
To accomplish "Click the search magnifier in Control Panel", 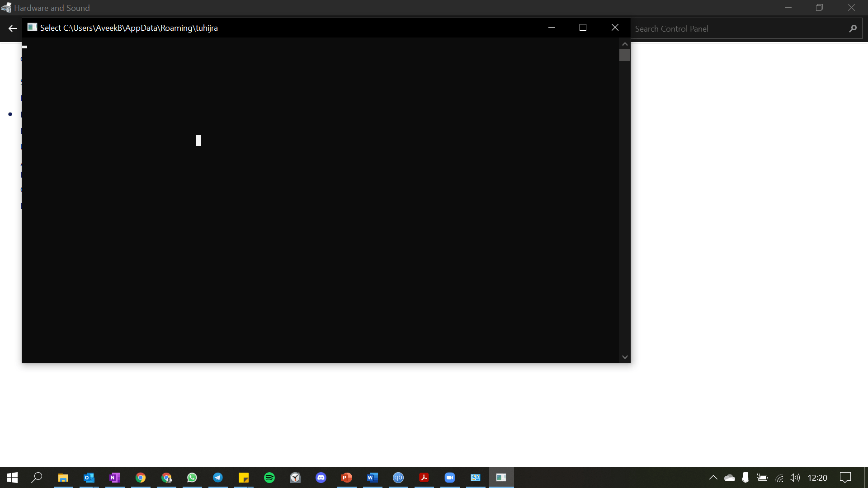I will (x=853, y=29).
